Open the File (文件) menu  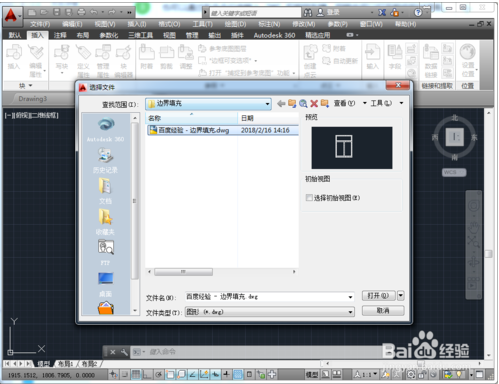coord(40,24)
